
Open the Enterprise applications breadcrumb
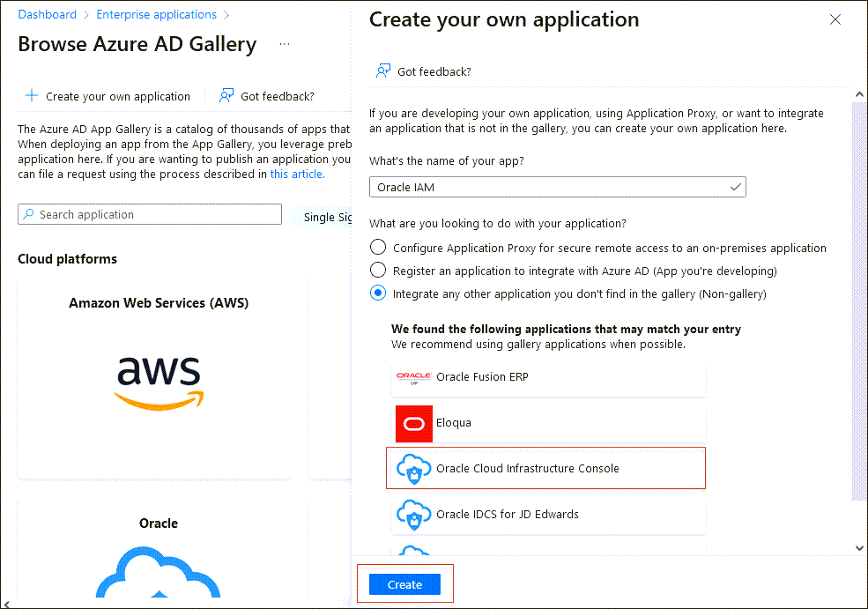point(156,14)
